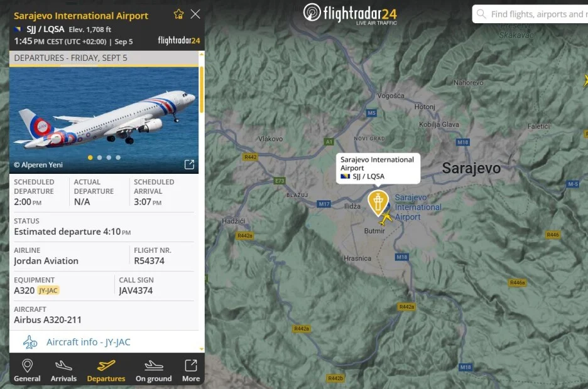The image size is (588, 389).
Task: Open the Aircraft info - JY-JAC link
Action: click(88, 342)
